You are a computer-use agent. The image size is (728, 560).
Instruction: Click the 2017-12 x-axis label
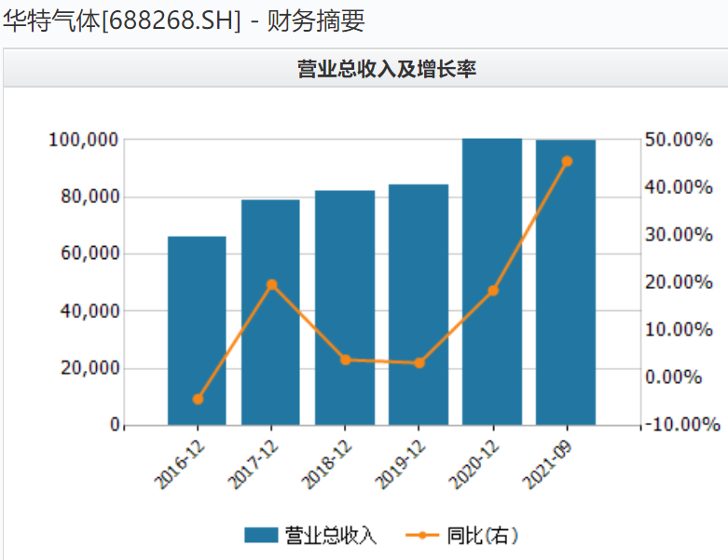click(x=254, y=464)
